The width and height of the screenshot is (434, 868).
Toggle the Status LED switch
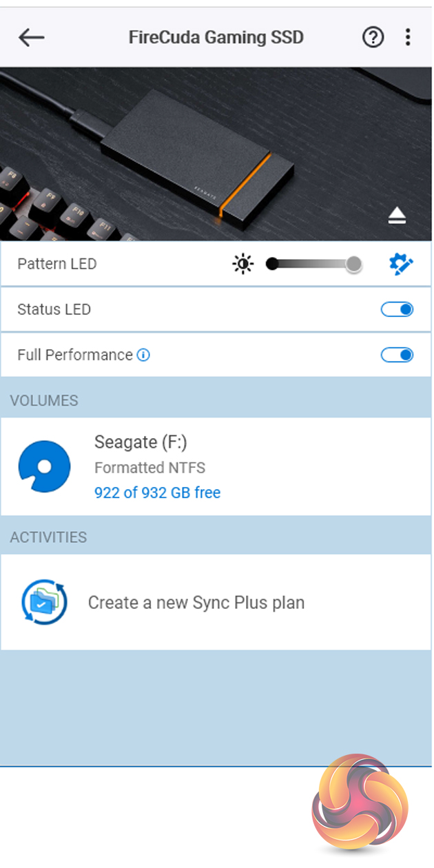[x=397, y=309]
